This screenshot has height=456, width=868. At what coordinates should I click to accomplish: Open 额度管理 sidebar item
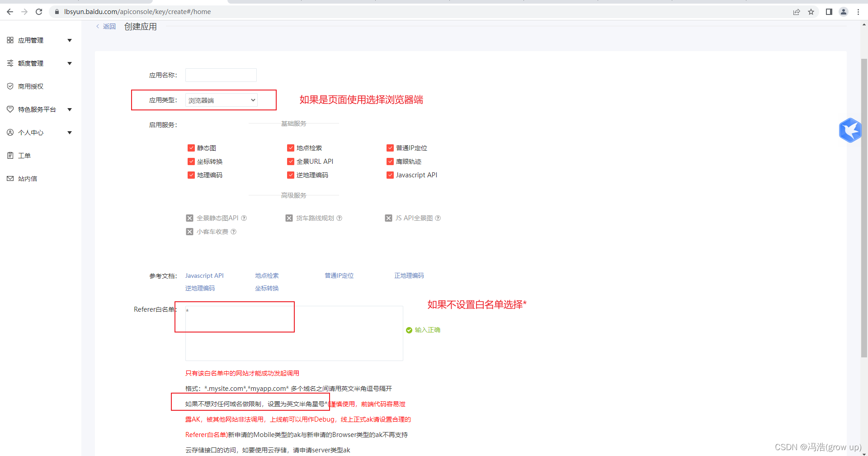tap(31, 63)
